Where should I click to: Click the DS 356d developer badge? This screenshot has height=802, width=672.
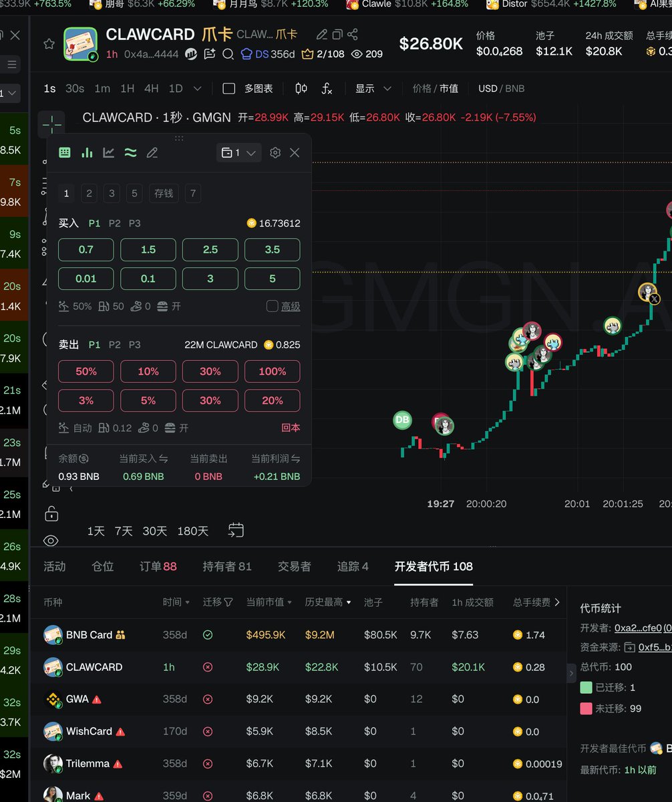[x=267, y=53]
